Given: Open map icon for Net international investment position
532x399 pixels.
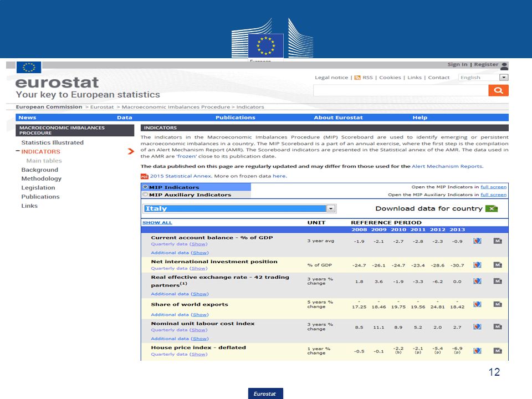Looking at the screenshot, I should pyautogui.click(x=477, y=265).
